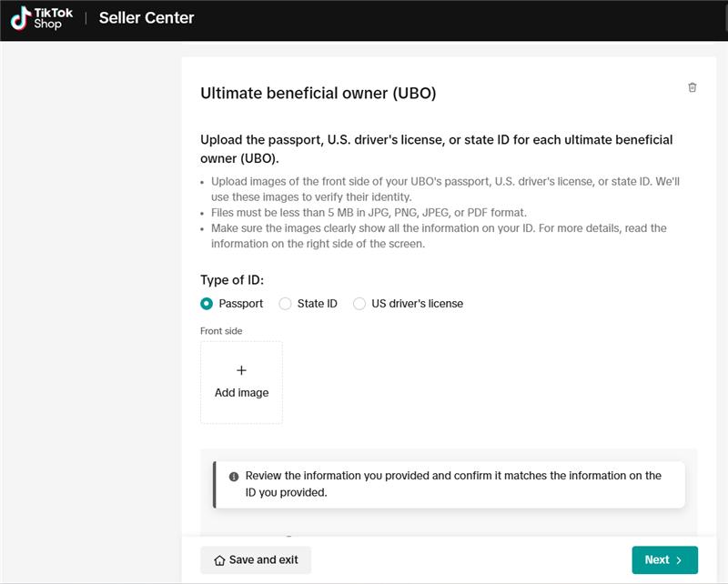Click the Ultimate beneficial owner (UBO) heading

click(x=318, y=94)
